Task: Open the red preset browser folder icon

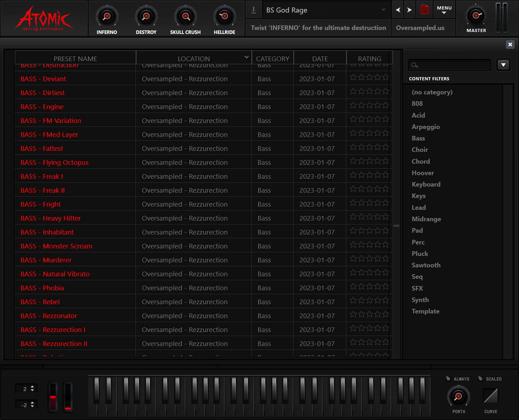Action: point(425,10)
